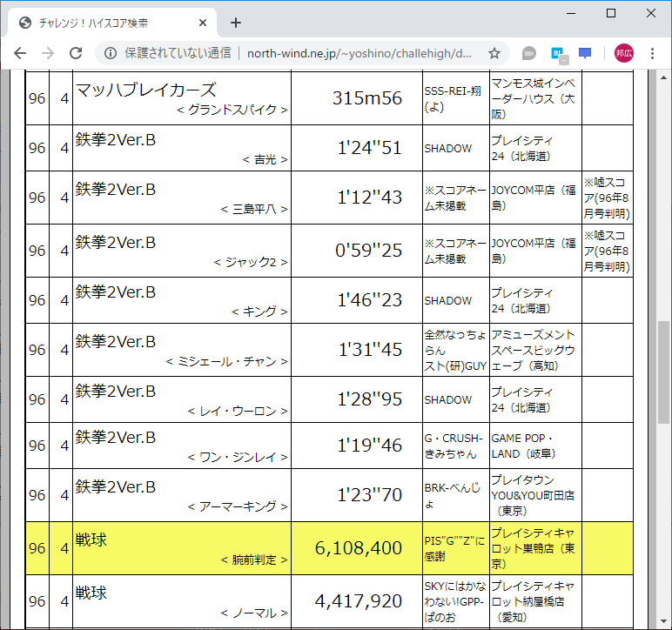
Task: Close the browser window
Action: [650, 13]
